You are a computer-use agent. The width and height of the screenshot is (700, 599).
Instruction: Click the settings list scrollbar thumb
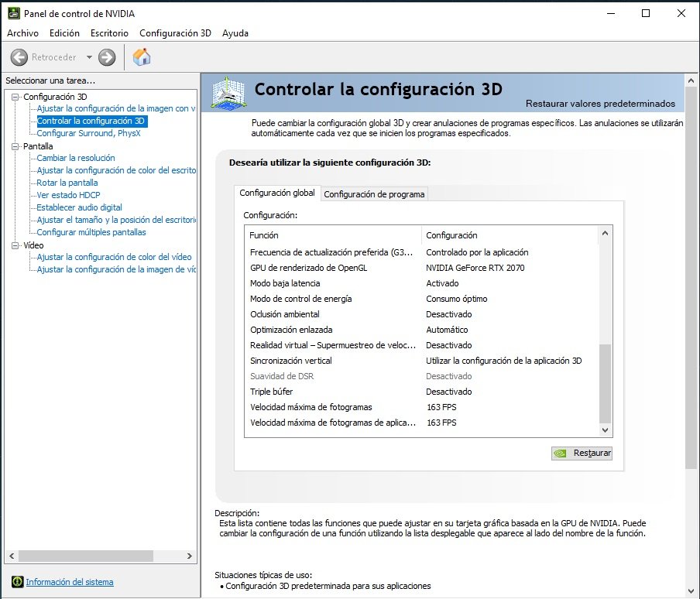605,383
